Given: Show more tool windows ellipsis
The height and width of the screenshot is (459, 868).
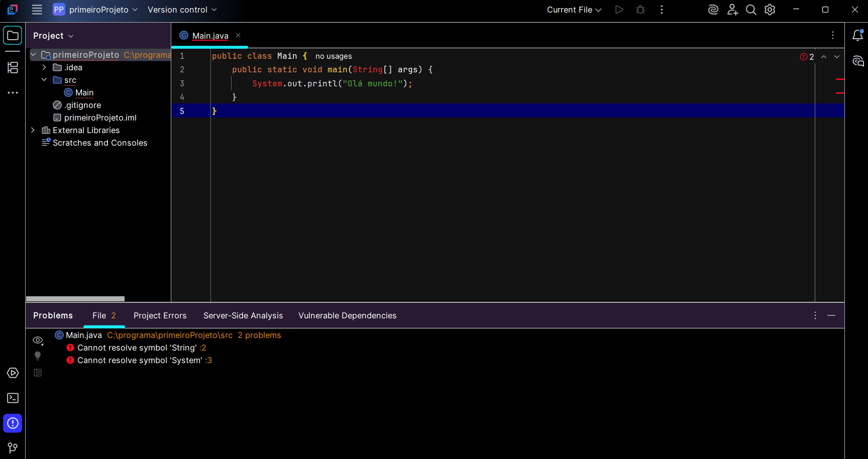Looking at the screenshot, I should click(x=13, y=93).
